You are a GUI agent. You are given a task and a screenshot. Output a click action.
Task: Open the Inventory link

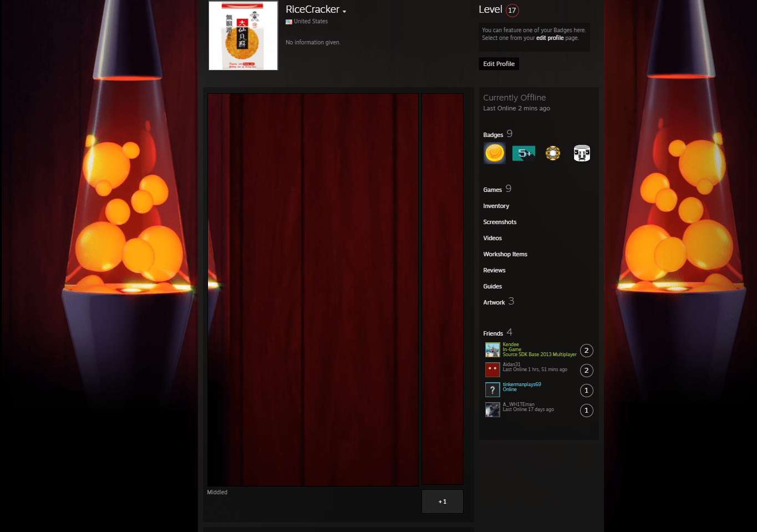[x=496, y=206]
